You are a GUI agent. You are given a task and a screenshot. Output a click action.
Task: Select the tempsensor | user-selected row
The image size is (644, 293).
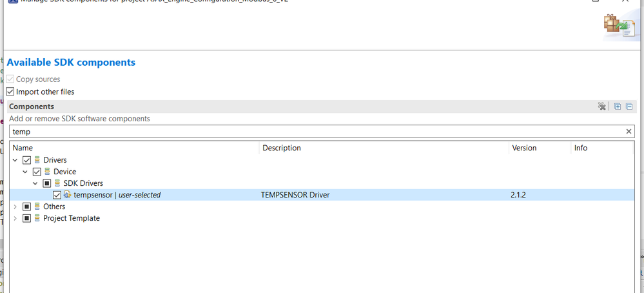322,195
